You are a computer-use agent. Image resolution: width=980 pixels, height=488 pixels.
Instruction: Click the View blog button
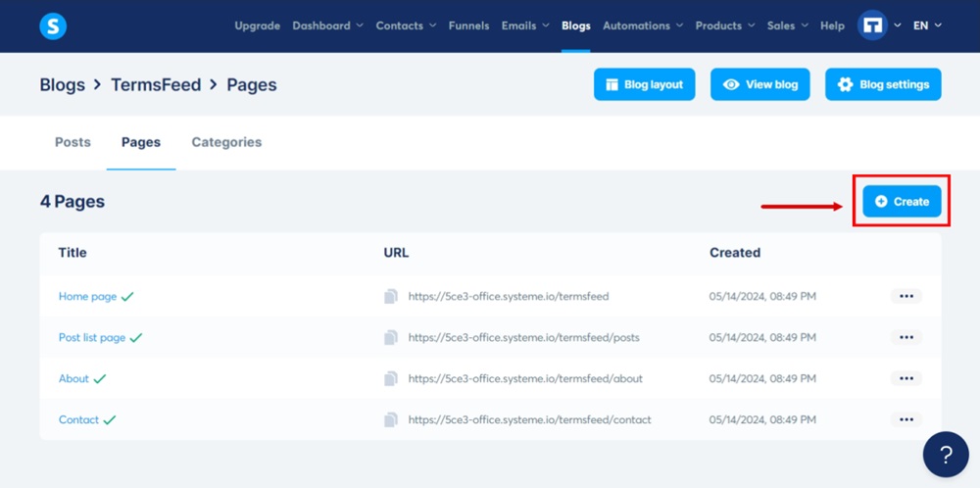760,84
